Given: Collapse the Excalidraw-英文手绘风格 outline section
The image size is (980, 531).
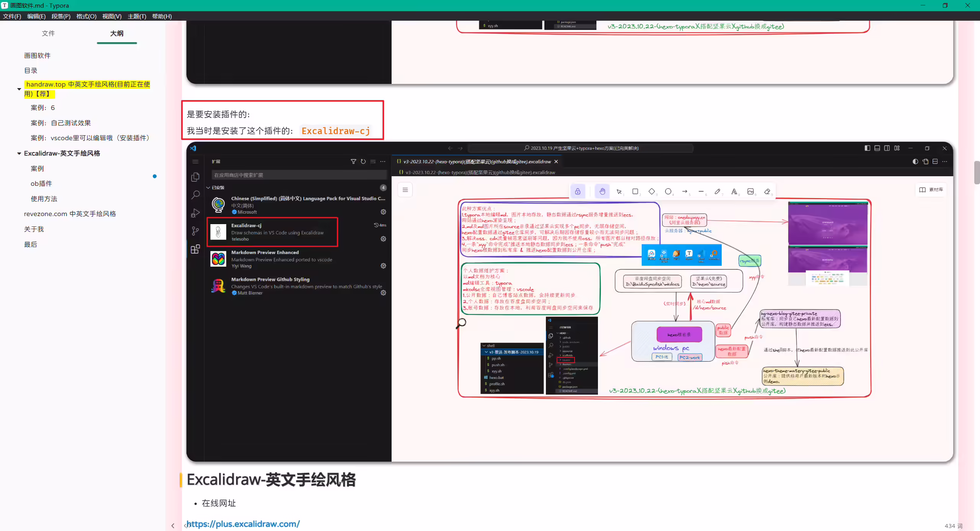Looking at the screenshot, I should point(19,153).
